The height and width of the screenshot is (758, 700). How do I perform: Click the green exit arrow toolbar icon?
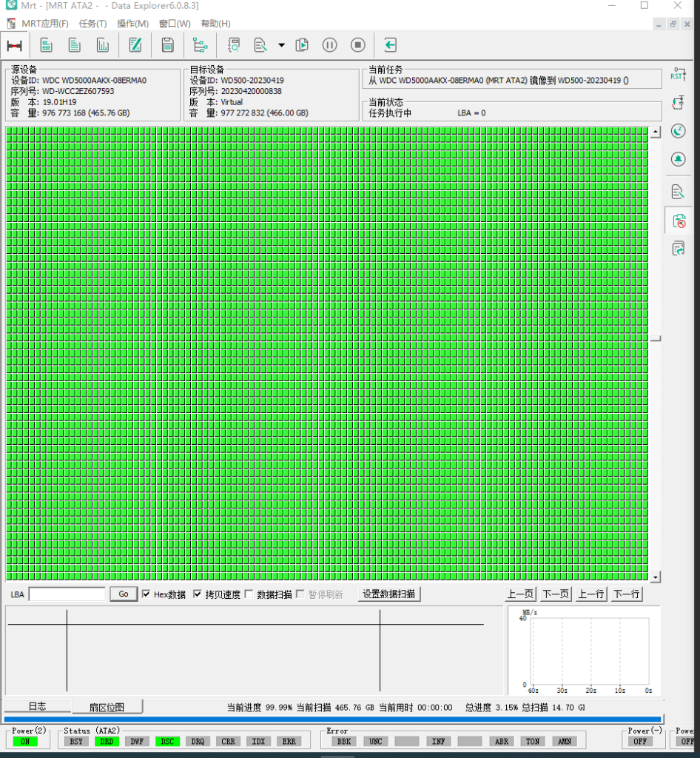[x=391, y=45]
